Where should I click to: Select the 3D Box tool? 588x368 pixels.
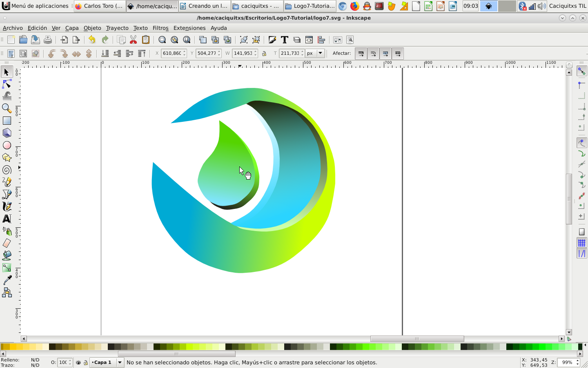click(7, 133)
